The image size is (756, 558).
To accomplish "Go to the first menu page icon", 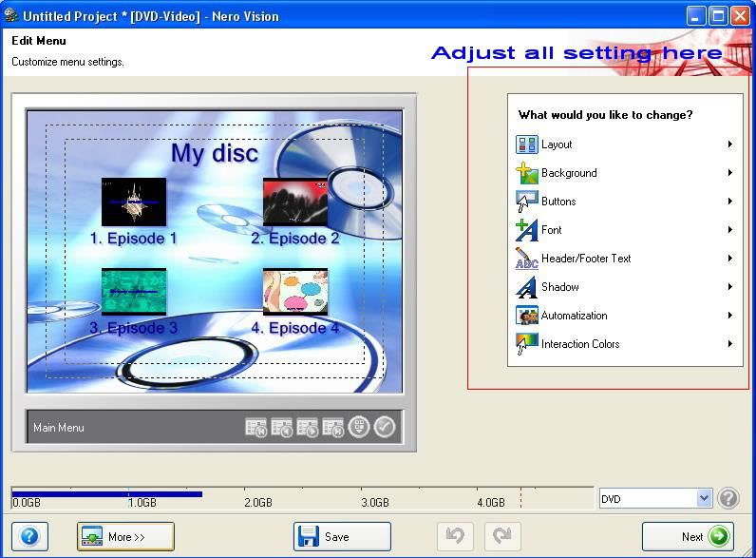I will (256, 427).
